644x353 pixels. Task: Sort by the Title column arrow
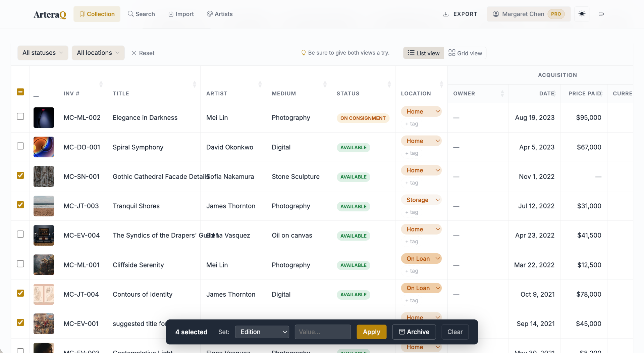tap(195, 84)
